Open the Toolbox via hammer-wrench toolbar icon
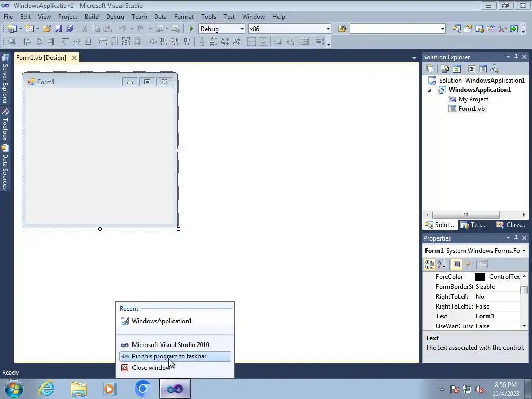 pos(502,29)
